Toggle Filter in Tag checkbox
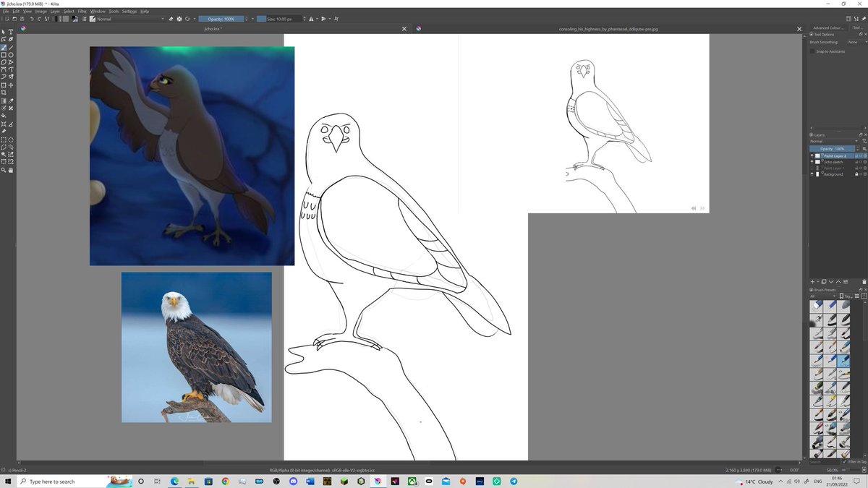868x488 pixels. pos(844,461)
